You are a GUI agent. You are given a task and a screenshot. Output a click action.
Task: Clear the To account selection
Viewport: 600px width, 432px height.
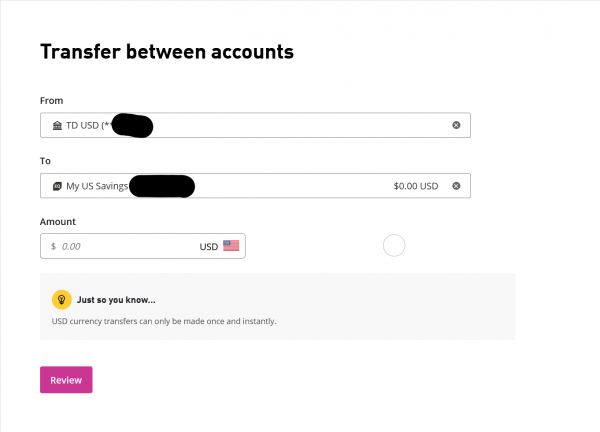pyautogui.click(x=456, y=186)
